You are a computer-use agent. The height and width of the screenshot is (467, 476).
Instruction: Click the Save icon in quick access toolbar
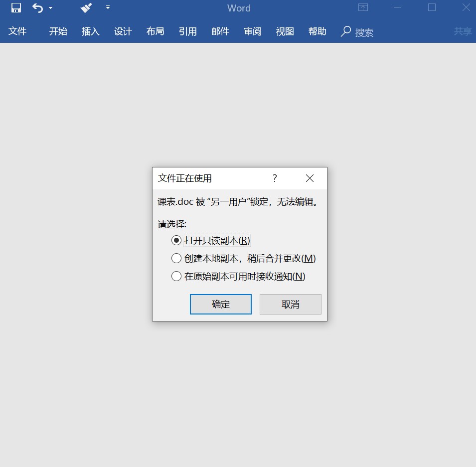16,8
